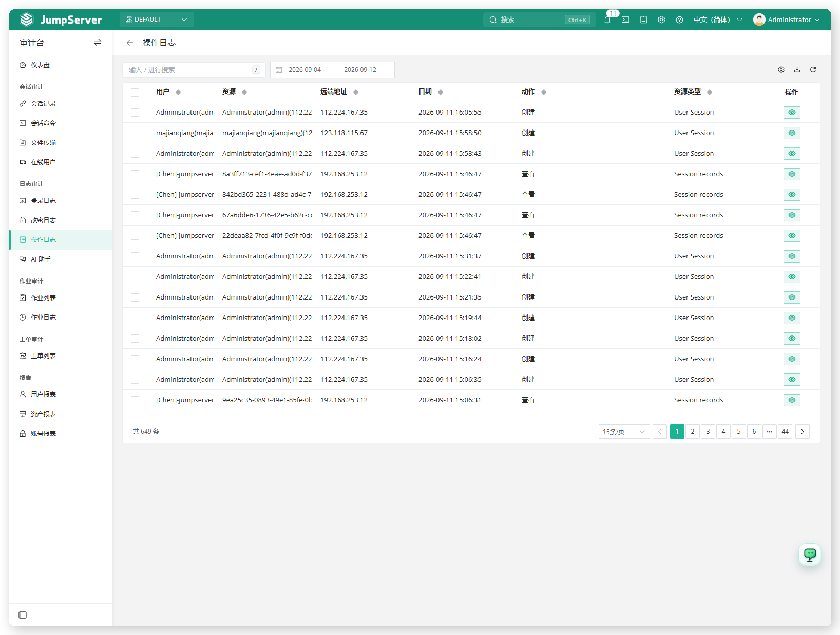This screenshot has width=840, height=635.
Task: Open the floating chat assistant icon
Action: point(810,554)
